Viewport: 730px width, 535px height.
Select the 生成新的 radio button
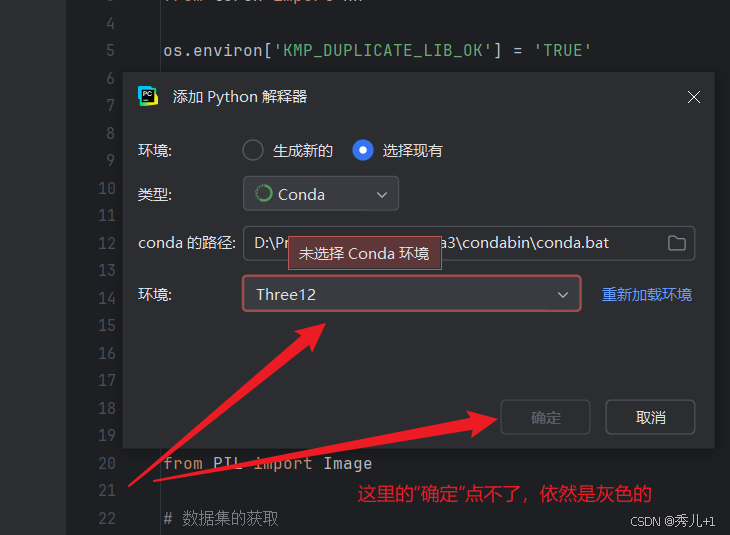tap(253, 150)
